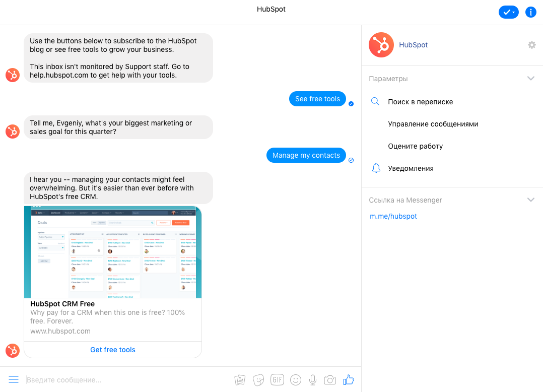Screen dimensions: 543x392
Task: Click the HubSpot CRM Free card title
Action: 62,304
